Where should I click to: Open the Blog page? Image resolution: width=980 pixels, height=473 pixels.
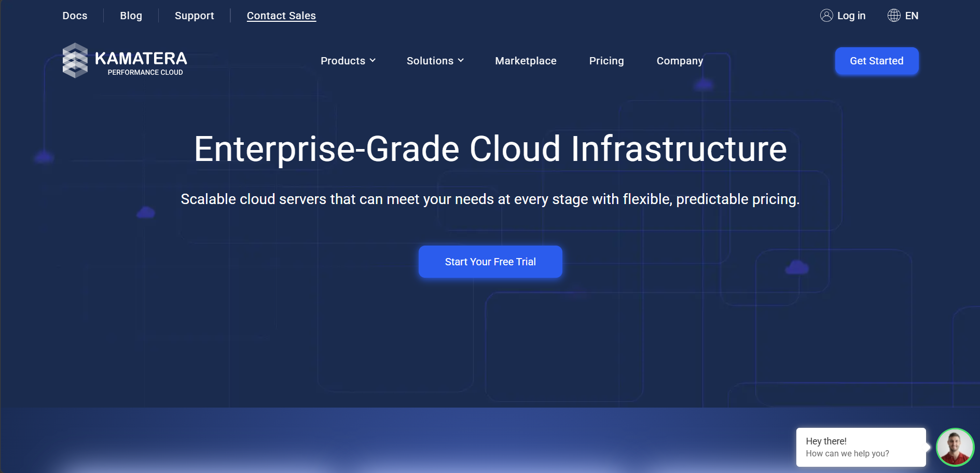click(x=131, y=16)
